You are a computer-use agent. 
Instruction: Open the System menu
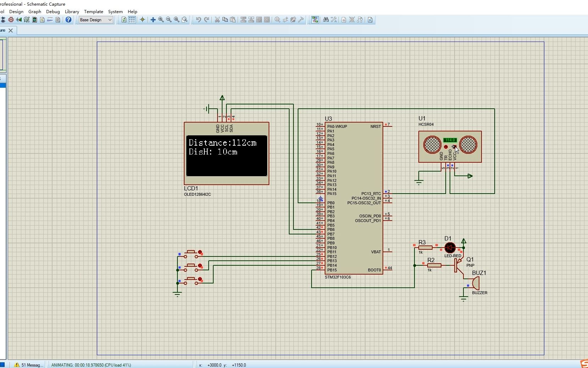click(x=115, y=12)
